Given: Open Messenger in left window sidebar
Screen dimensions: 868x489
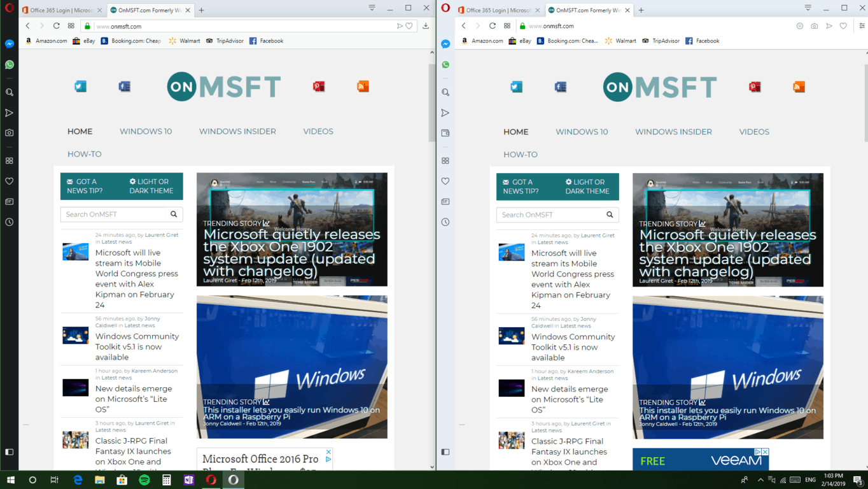Looking at the screenshot, I should click(x=10, y=44).
